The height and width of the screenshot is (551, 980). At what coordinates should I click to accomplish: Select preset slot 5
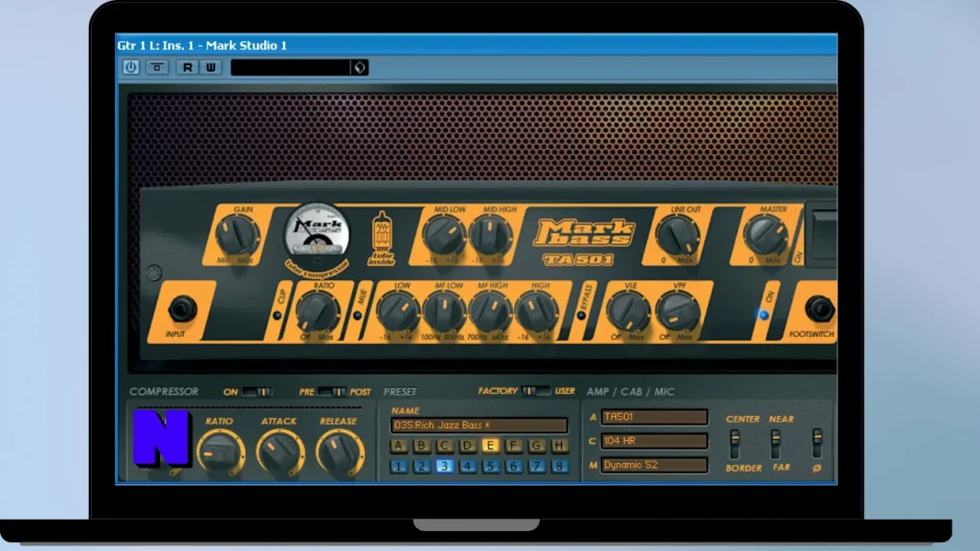[x=490, y=466]
